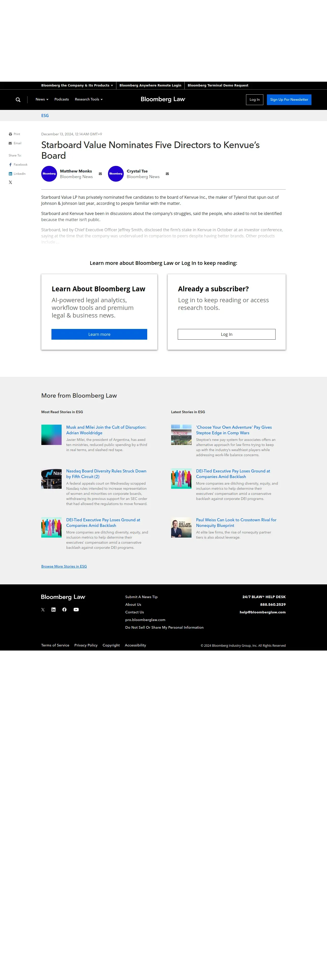Open footer X social icon

click(43, 610)
